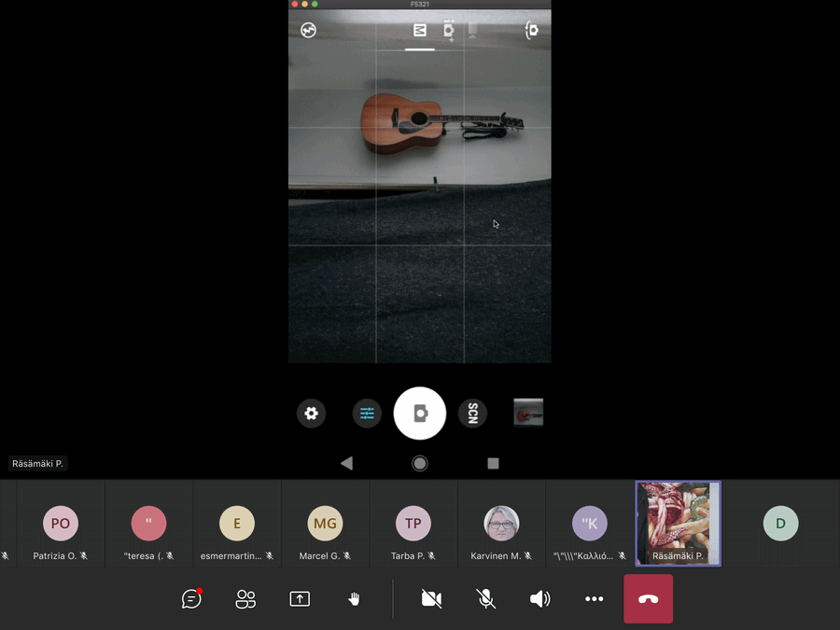Open camera settings gear icon
840x630 pixels.
tap(312, 413)
